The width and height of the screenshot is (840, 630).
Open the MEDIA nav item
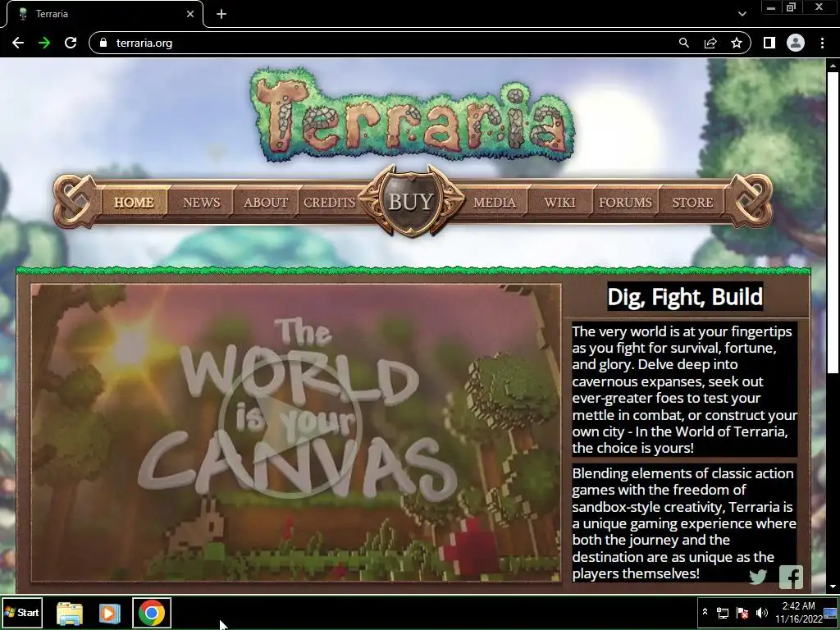click(x=495, y=202)
